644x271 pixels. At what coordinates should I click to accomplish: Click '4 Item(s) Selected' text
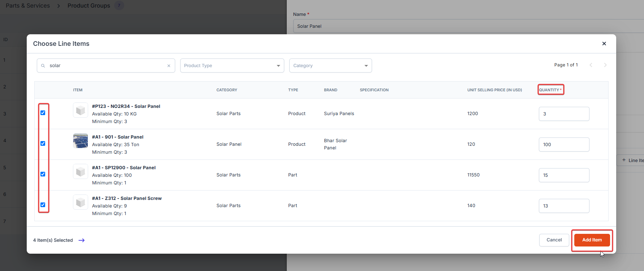(53, 240)
